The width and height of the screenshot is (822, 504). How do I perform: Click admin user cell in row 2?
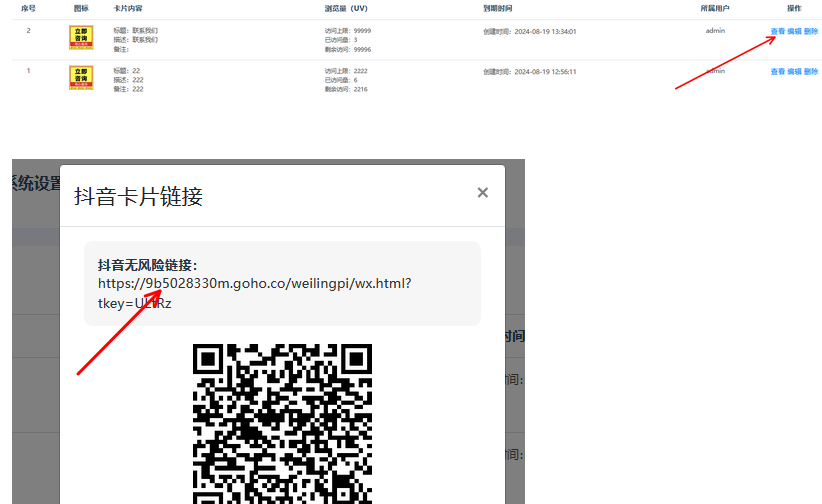coord(715,30)
